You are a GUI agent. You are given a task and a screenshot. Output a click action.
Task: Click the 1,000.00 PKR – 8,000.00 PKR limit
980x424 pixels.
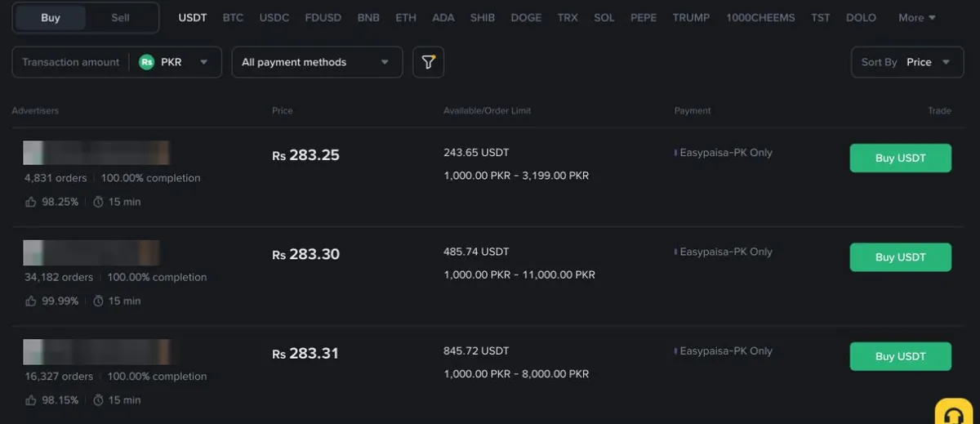coord(516,374)
